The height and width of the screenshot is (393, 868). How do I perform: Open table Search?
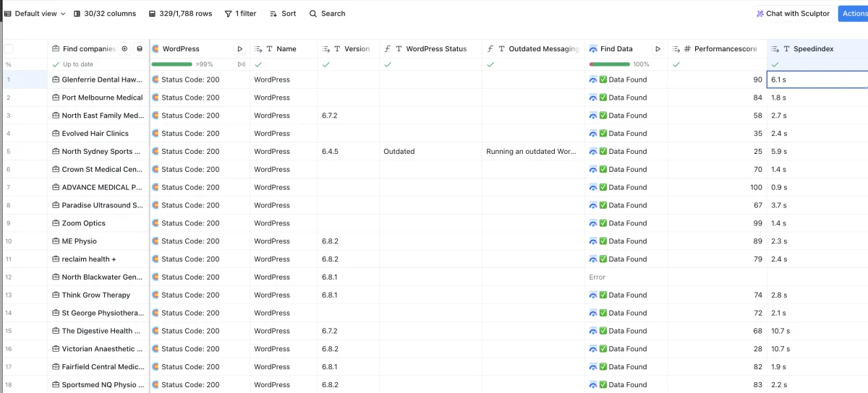327,14
